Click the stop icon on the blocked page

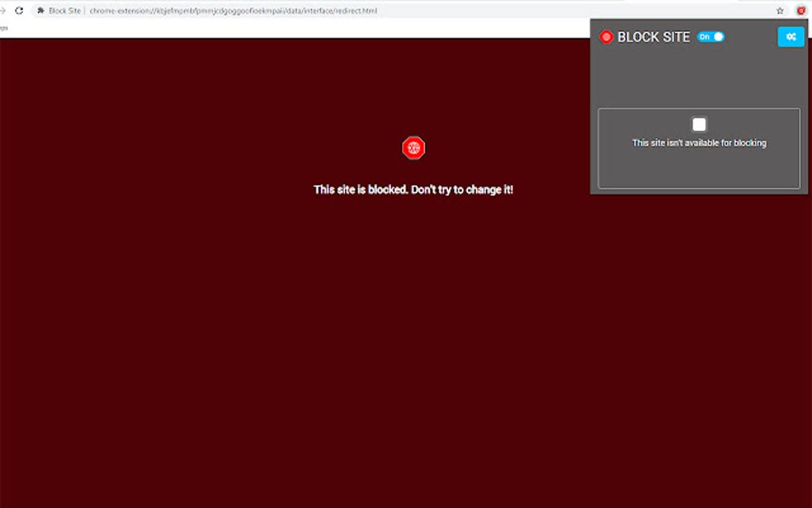point(413,148)
